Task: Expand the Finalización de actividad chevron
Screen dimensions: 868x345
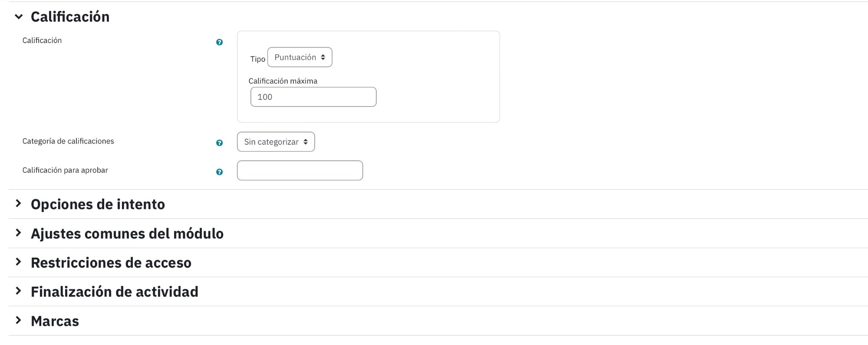Action: (x=18, y=291)
